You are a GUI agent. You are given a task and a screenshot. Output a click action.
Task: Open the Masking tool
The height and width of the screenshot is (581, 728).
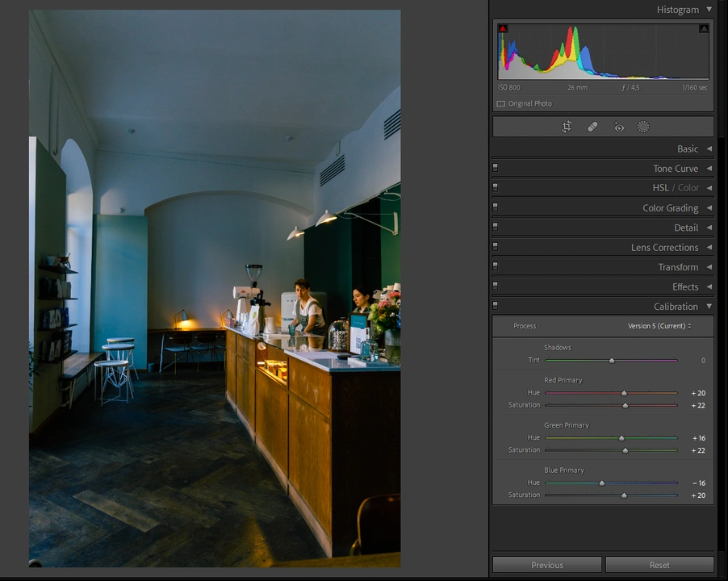click(643, 127)
